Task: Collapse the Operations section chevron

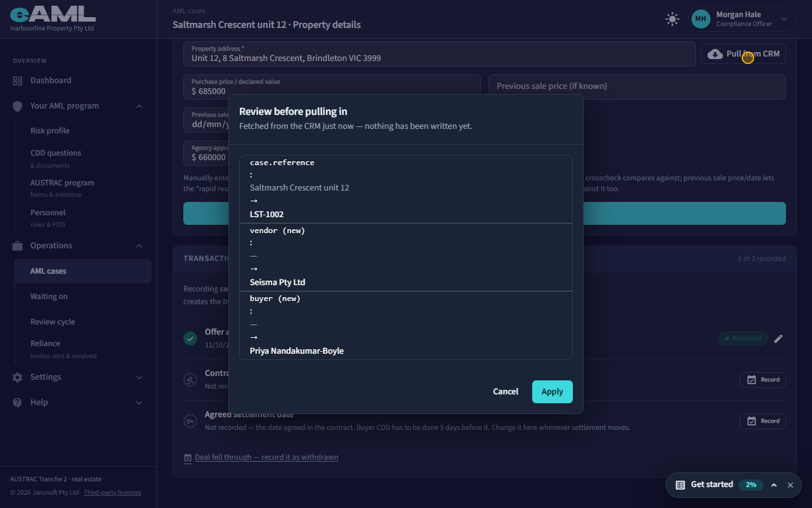Action: click(139, 246)
